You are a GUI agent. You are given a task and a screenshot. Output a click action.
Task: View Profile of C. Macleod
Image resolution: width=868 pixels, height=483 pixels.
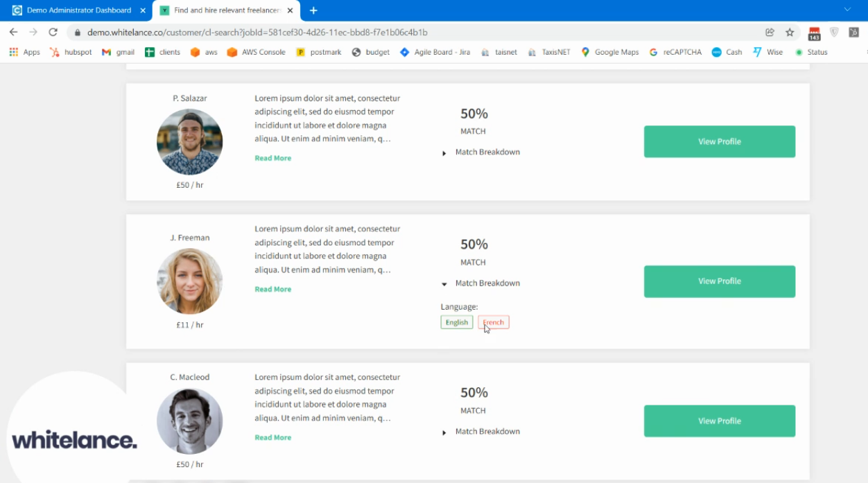point(720,421)
